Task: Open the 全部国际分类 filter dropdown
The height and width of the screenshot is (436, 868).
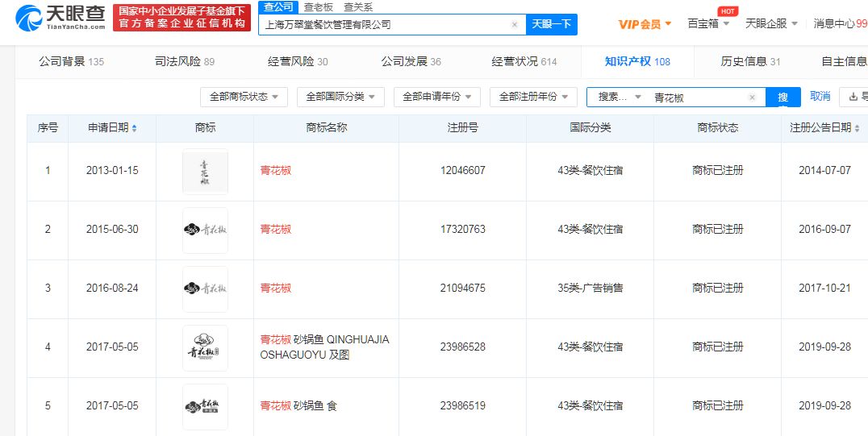Action: tap(340, 97)
